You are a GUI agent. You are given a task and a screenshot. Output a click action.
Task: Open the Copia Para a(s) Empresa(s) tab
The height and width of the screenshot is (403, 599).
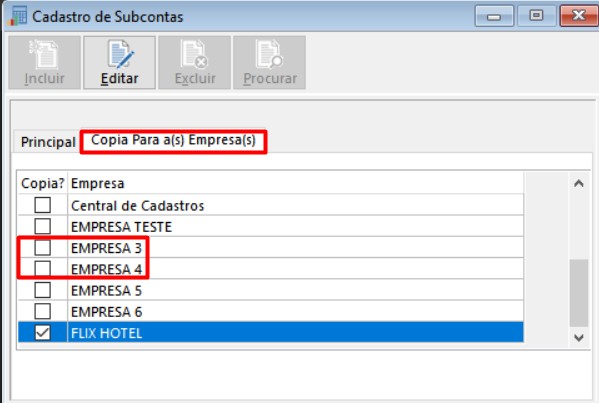(x=173, y=140)
